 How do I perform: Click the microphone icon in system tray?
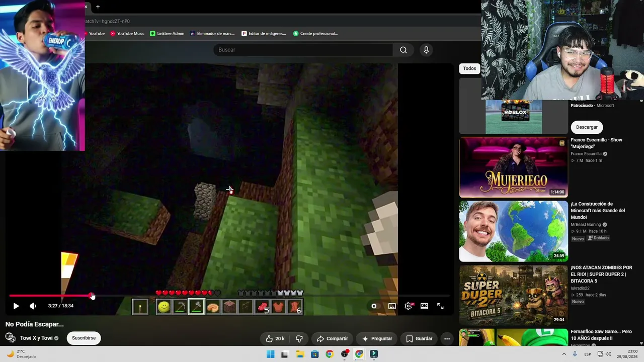point(575,354)
